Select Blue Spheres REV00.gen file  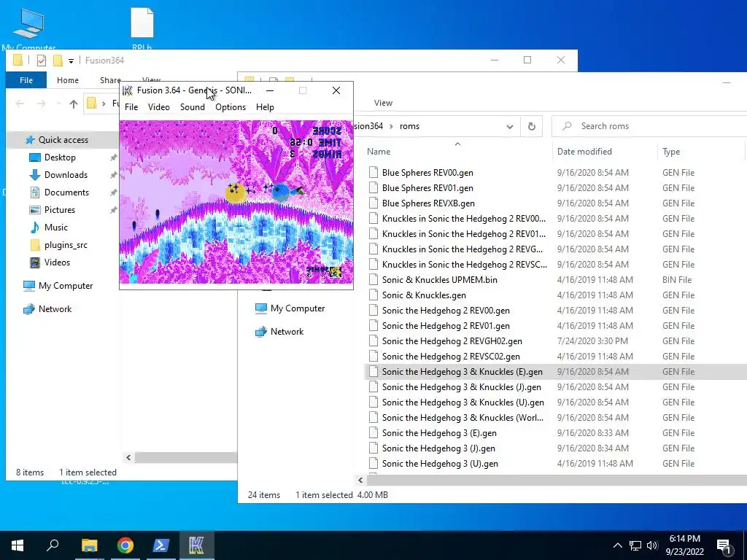(427, 173)
